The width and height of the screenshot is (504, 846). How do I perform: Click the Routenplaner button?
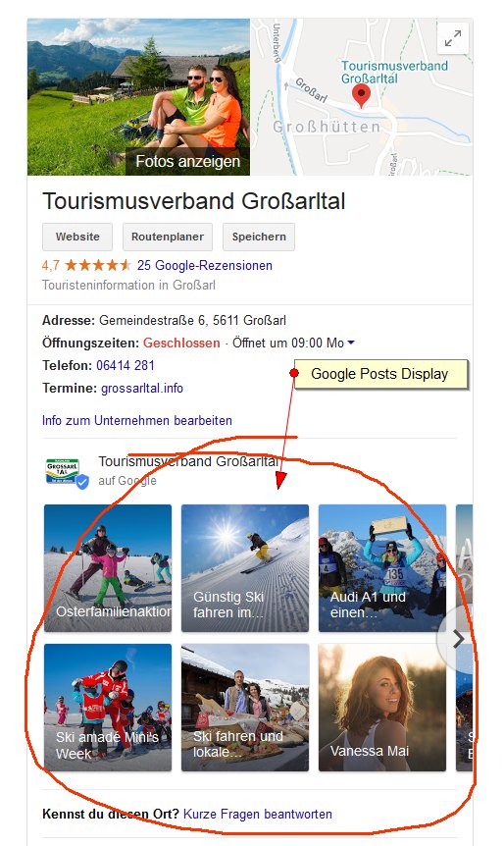click(168, 237)
